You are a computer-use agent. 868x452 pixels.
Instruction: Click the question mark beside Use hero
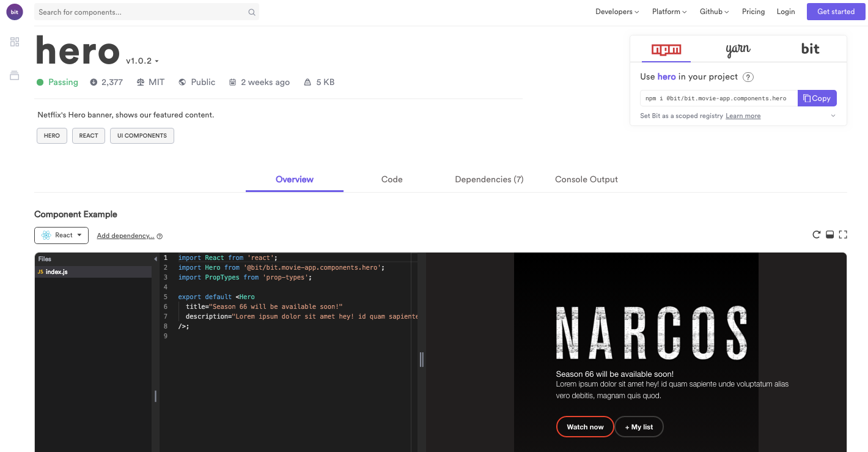pyautogui.click(x=748, y=76)
